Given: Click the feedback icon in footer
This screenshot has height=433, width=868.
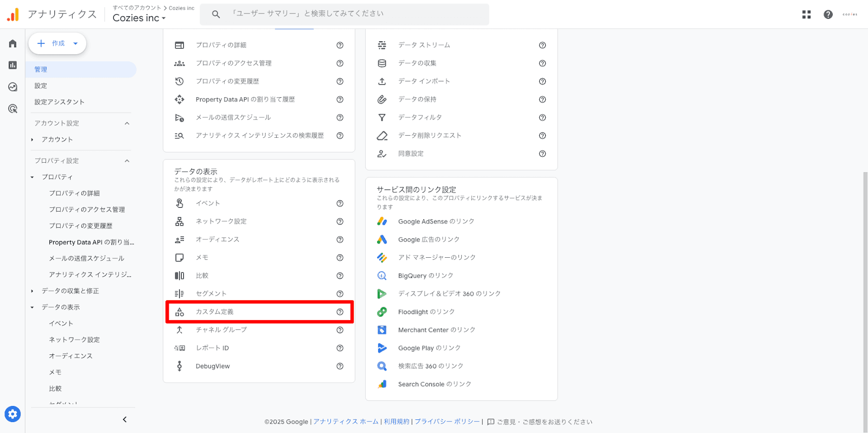Looking at the screenshot, I should 491,422.
